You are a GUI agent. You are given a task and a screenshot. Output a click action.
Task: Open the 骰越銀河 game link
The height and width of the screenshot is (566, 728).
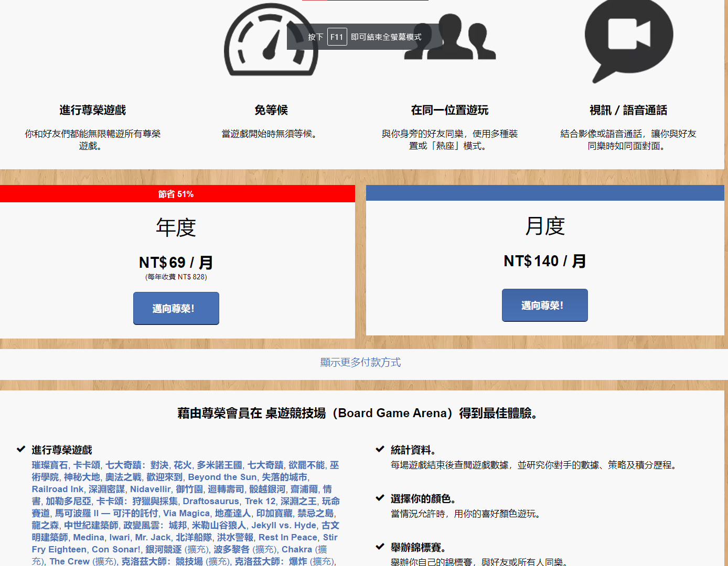coord(267,489)
